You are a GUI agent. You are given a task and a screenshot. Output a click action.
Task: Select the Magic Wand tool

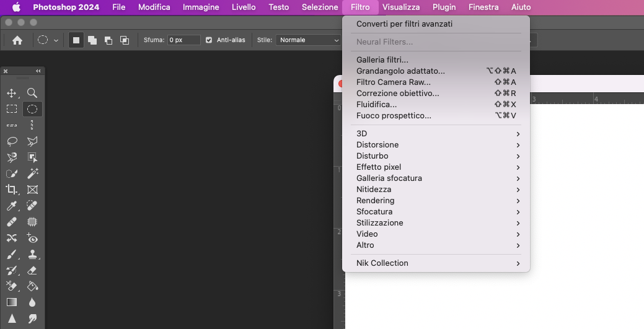tap(32, 173)
